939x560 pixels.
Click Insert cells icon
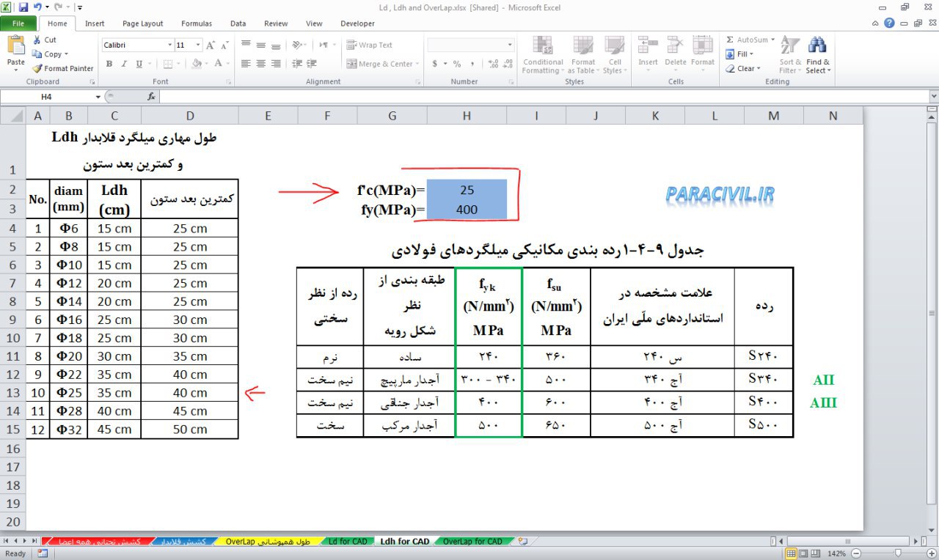tap(648, 45)
